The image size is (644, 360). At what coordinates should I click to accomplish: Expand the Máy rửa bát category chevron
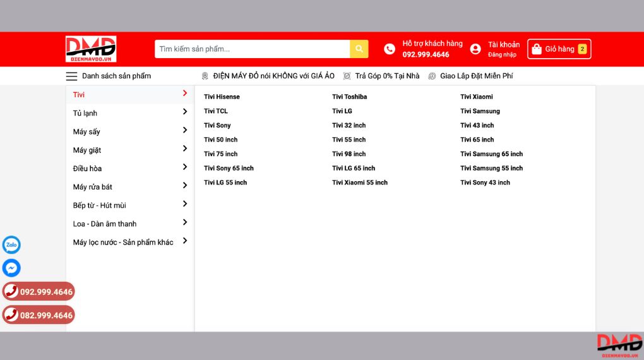tap(185, 185)
